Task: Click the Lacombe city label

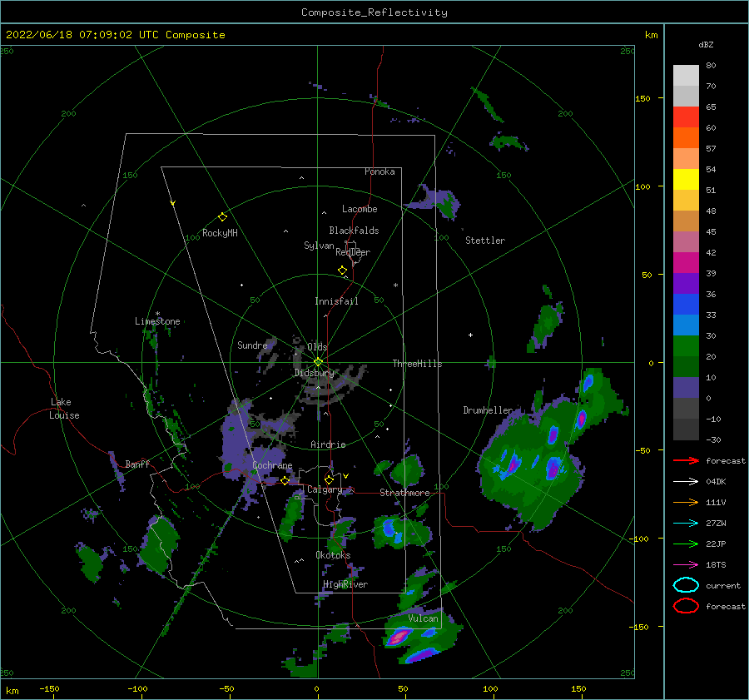Action: coord(360,209)
